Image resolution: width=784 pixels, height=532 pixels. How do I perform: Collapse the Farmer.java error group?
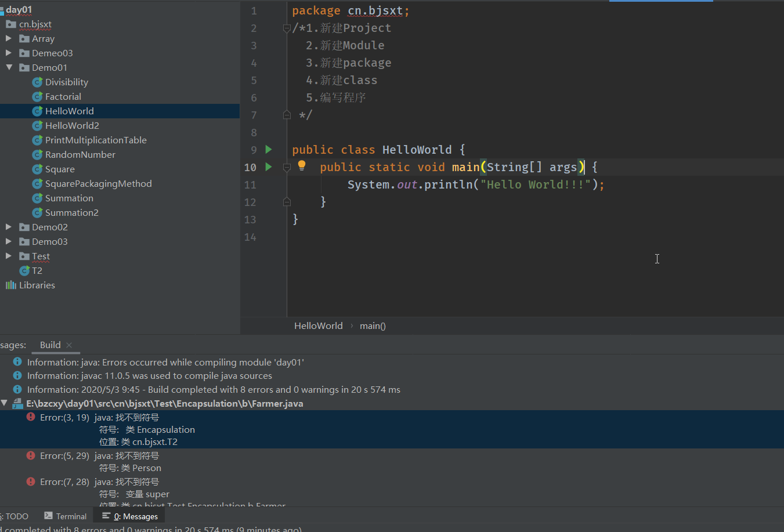[4, 403]
